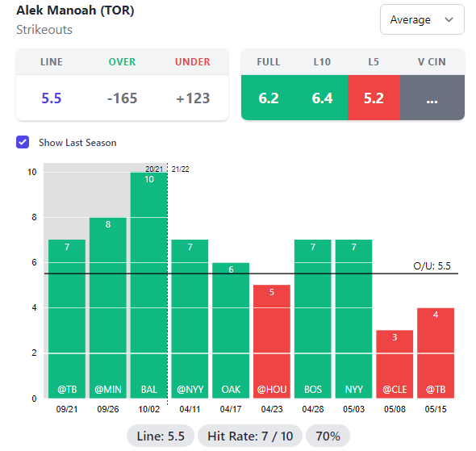
Task: Click the 04/23 date label
Action: 272,409
